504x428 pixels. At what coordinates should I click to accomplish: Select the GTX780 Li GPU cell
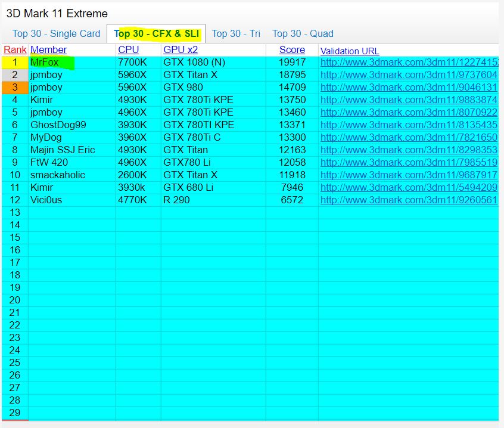(213, 162)
